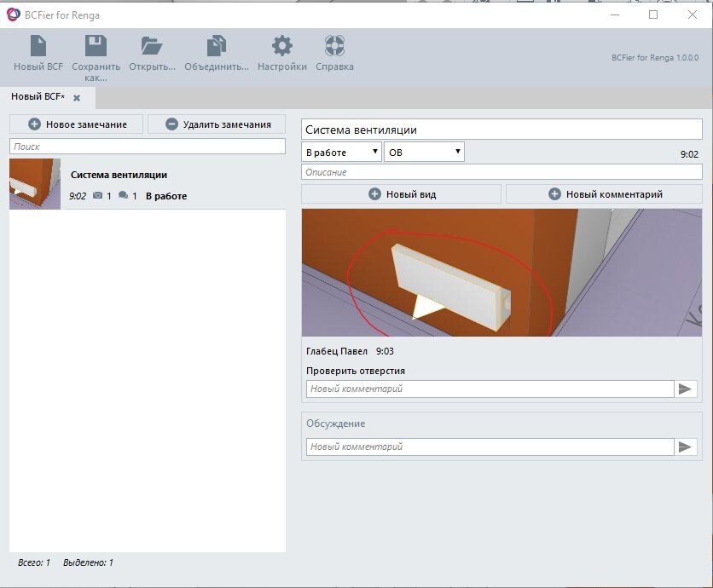Click the Save As floppy disk icon

click(x=96, y=46)
